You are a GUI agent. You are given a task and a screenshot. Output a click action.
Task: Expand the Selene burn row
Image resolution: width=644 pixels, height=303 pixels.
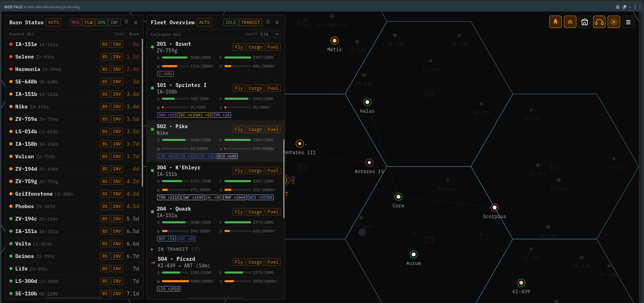click(x=75, y=57)
